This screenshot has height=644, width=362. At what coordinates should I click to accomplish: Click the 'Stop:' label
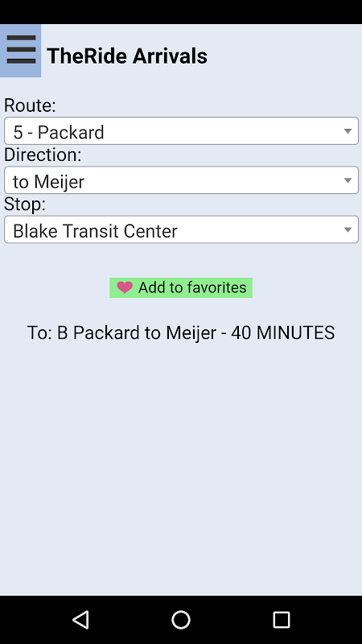click(25, 204)
